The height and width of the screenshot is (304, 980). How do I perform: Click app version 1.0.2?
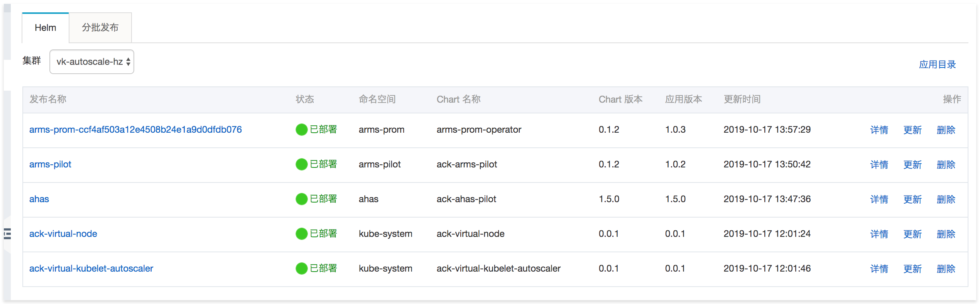(675, 164)
